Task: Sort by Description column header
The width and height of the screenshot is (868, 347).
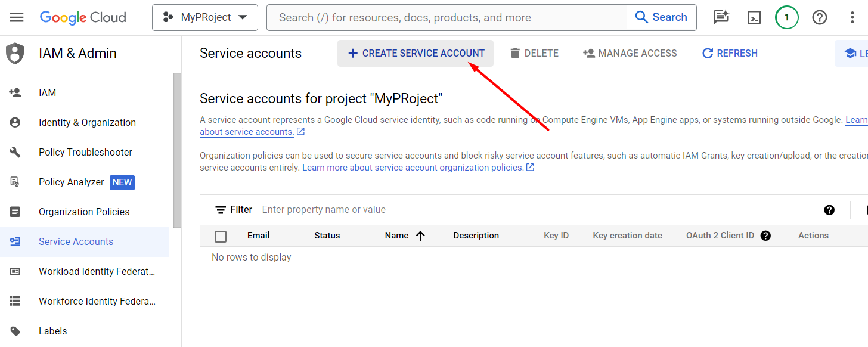Action: click(x=476, y=236)
